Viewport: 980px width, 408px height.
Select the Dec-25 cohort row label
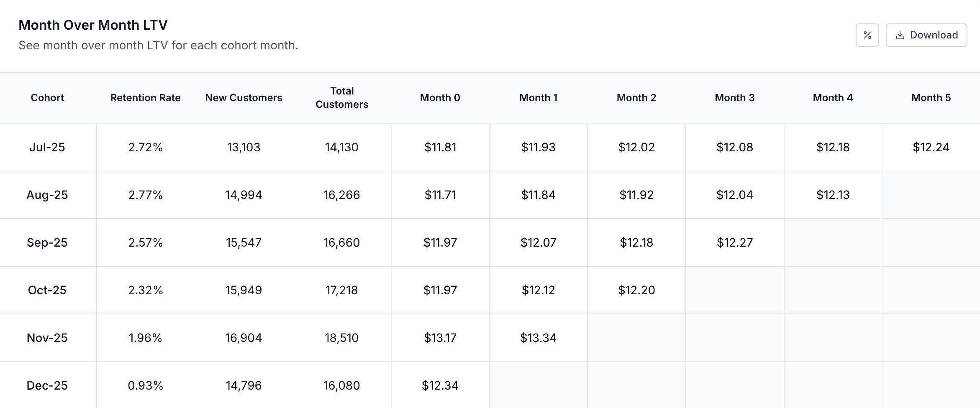point(47,385)
